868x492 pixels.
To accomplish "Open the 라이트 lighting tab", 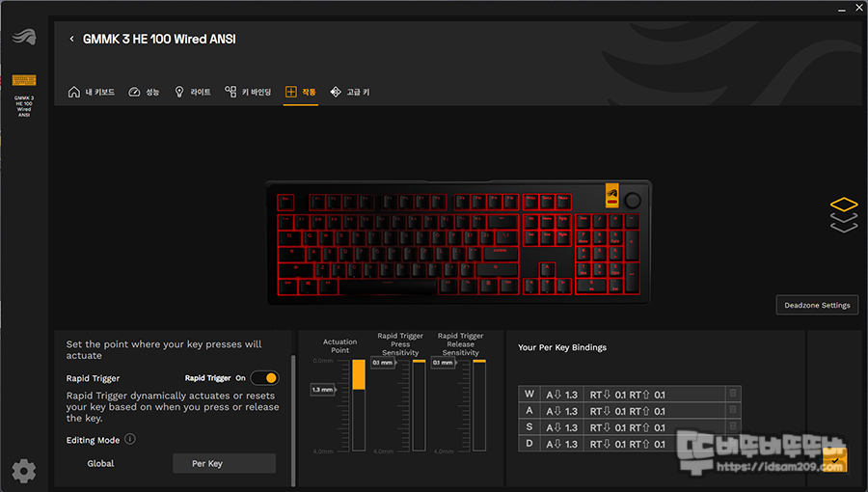I will click(192, 92).
